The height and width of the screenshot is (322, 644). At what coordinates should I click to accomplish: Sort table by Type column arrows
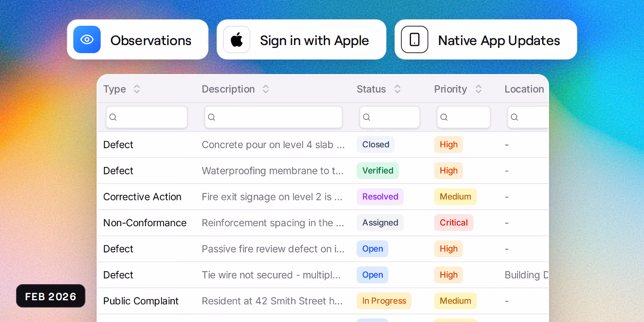(x=137, y=89)
